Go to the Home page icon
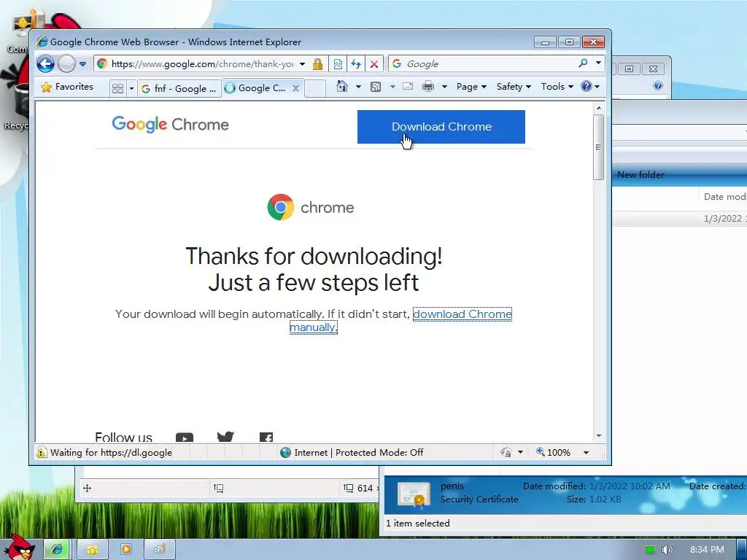The width and height of the screenshot is (747, 560). 342,86
